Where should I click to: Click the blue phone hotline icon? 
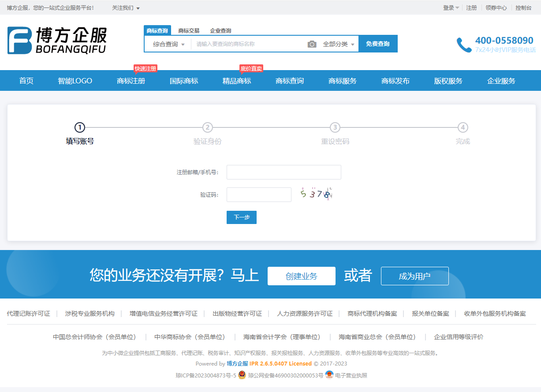464,45
